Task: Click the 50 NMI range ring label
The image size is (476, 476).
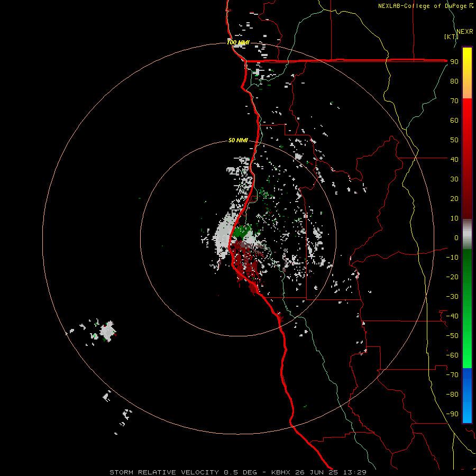Action: point(238,140)
